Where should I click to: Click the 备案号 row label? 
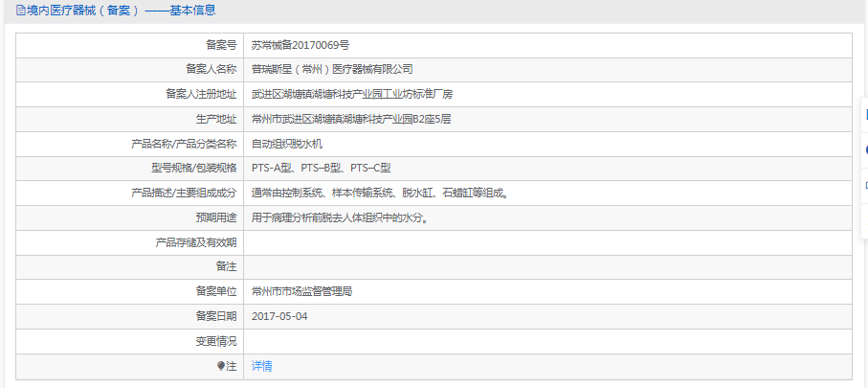[x=221, y=45]
